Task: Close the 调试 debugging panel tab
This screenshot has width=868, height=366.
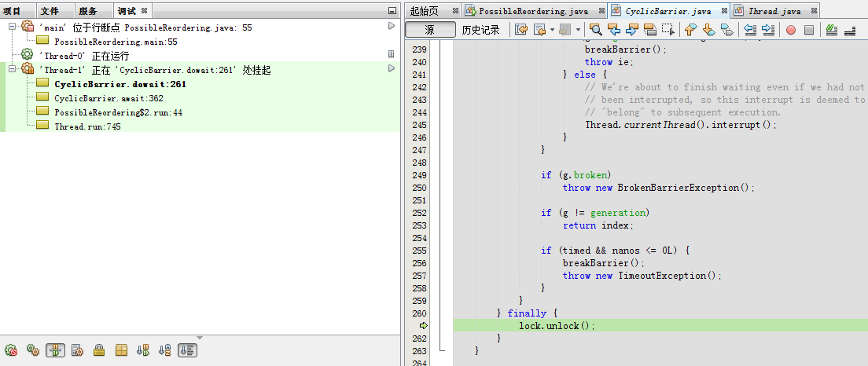Action: click(145, 10)
